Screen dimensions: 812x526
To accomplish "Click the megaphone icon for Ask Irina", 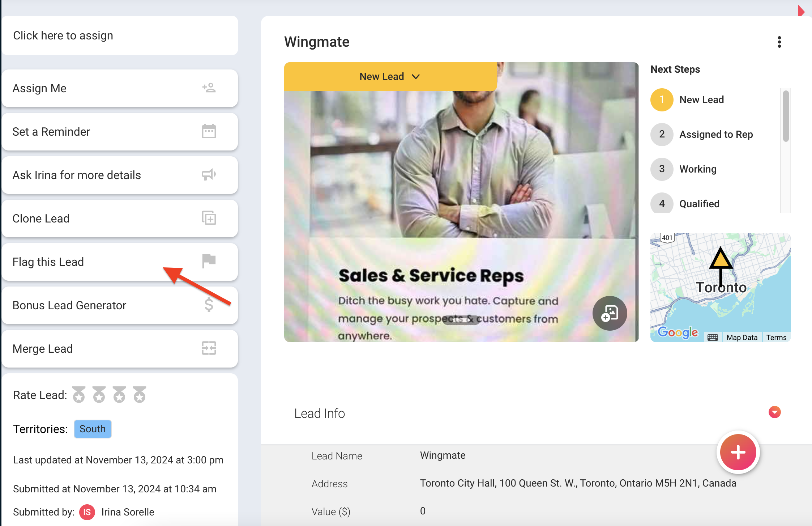I will click(x=209, y=175).
